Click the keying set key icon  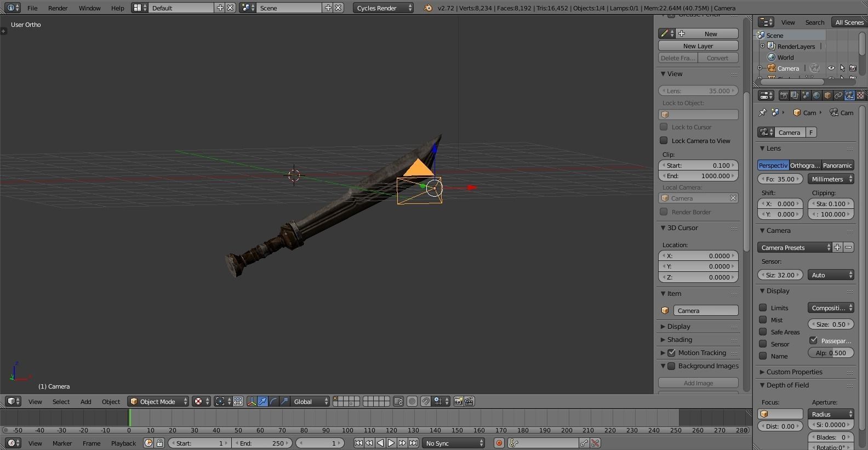point(514,443)
